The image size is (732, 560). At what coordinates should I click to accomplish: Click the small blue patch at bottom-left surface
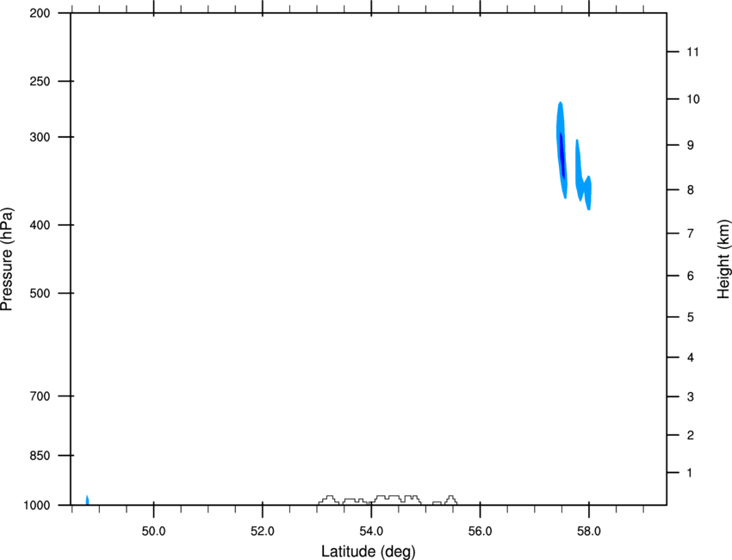(87, 500)
